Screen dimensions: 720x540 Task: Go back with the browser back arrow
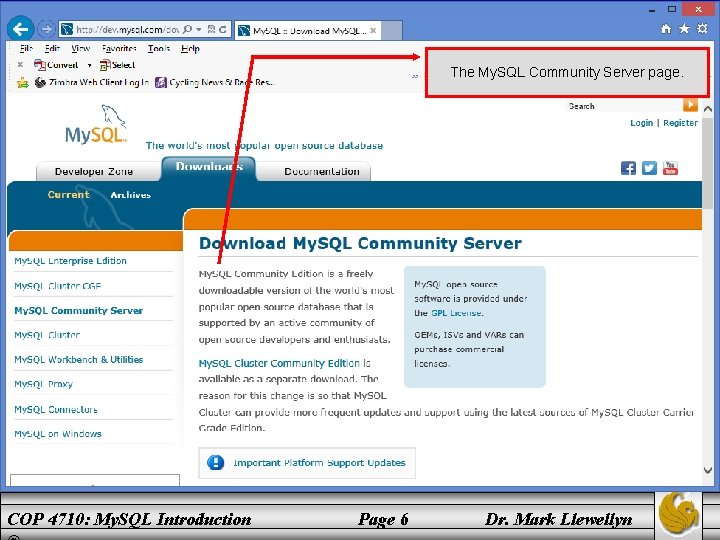(20, 30)
